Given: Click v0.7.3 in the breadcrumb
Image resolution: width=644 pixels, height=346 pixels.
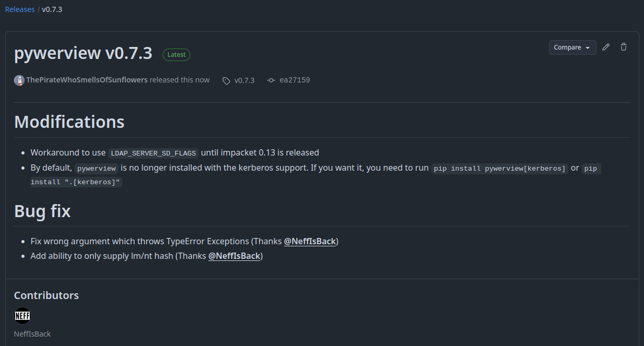Looking at the screenshot, I should pos(52,9).
